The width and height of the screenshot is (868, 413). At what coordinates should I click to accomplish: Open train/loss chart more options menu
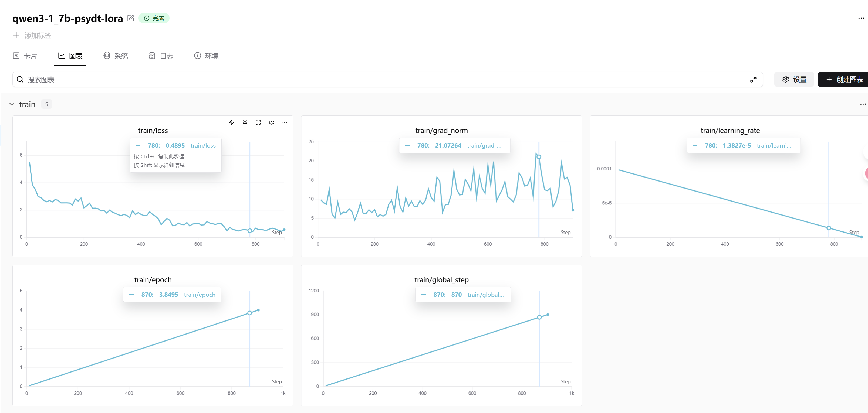coord(285,122)
